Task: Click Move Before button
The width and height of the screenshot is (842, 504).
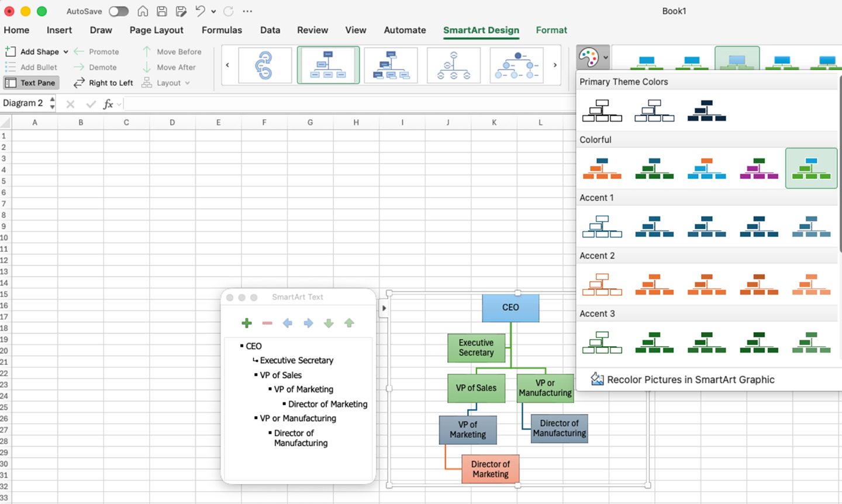Action: pyautogui.click(x=172, y=51)
